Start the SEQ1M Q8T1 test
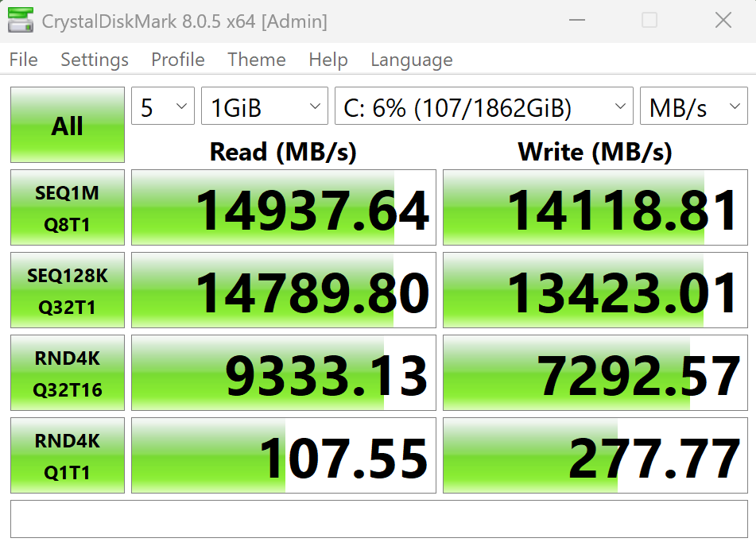 click(x=67, y=207)
